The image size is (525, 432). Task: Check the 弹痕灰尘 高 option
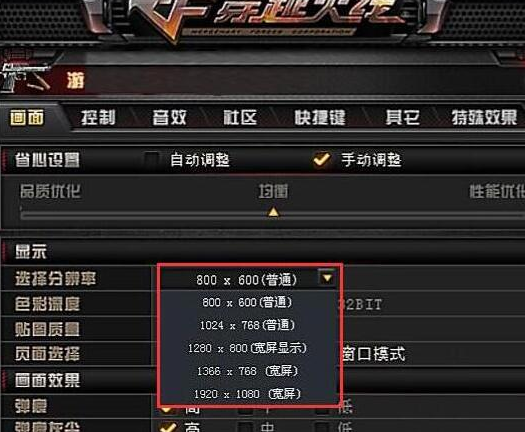pyautogui.click(x=168, y=427)
